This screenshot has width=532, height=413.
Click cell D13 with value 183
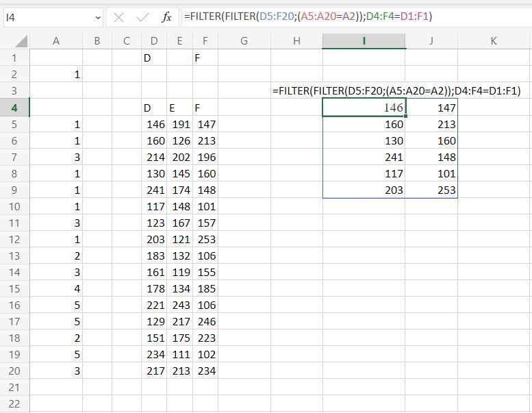[x=154, y=255]
